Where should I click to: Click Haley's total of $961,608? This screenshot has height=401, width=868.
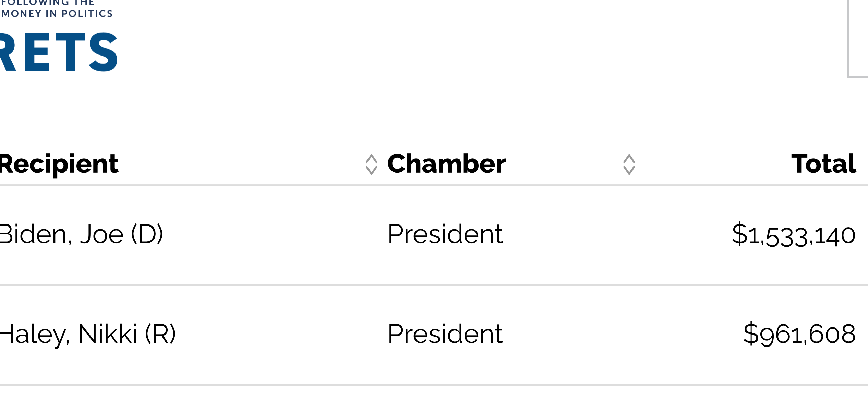[x=799, y=334]
